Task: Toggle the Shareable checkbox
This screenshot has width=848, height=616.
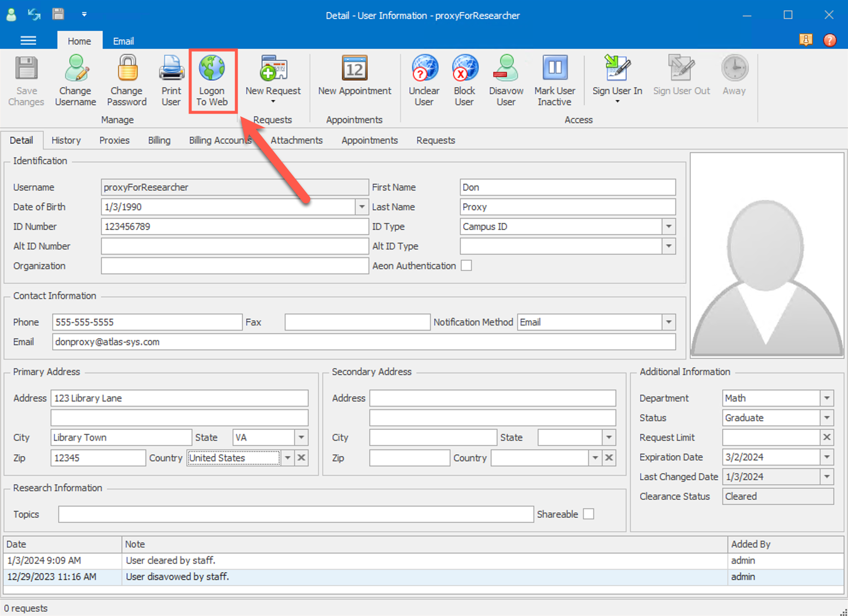Action: (589, 514)
